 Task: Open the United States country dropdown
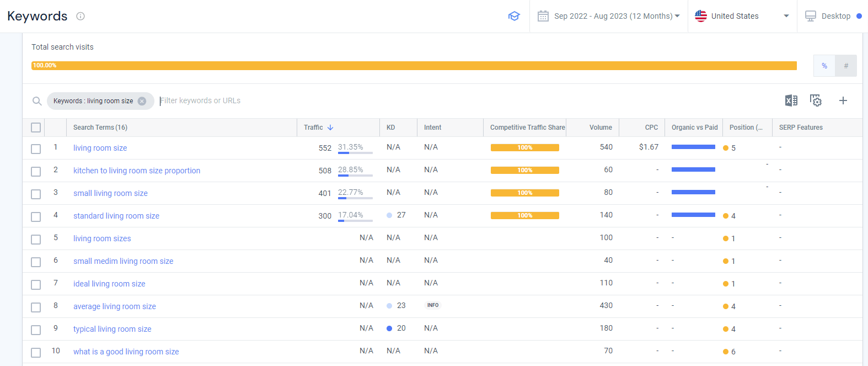pyautogui.click(x=742, y=16)
